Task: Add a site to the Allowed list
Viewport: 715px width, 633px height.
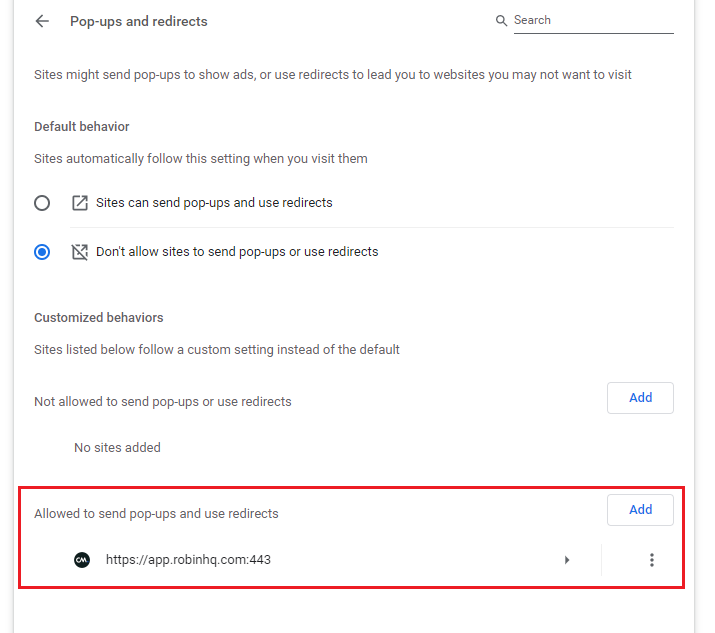Action: (x=640, y=510)
